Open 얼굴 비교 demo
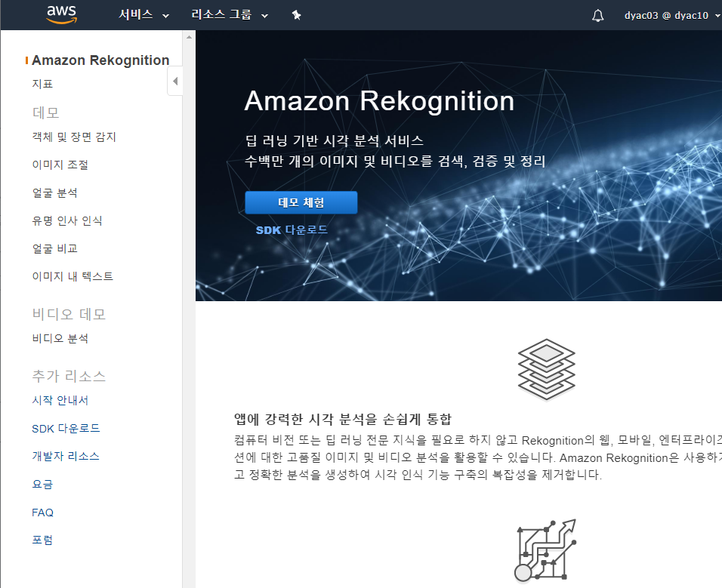722x588 pixels. pyautogui.click(x=54, y=248)
